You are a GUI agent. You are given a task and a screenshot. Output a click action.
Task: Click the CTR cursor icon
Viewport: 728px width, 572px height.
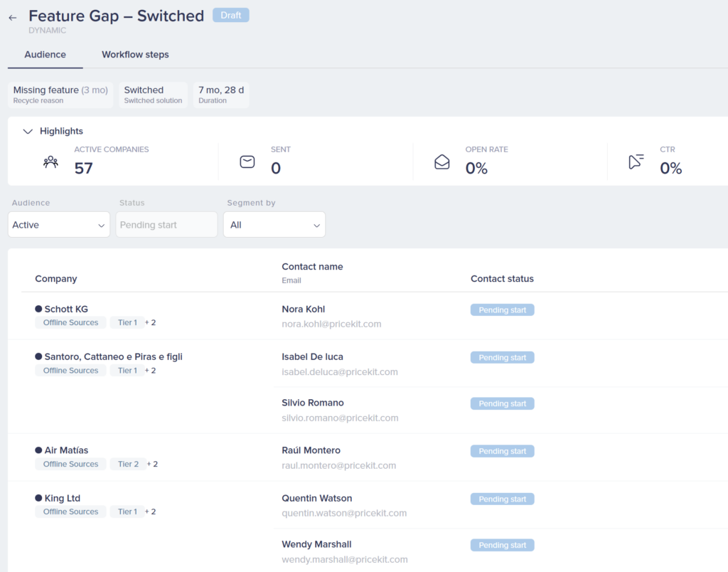click(x=636, y=162)
